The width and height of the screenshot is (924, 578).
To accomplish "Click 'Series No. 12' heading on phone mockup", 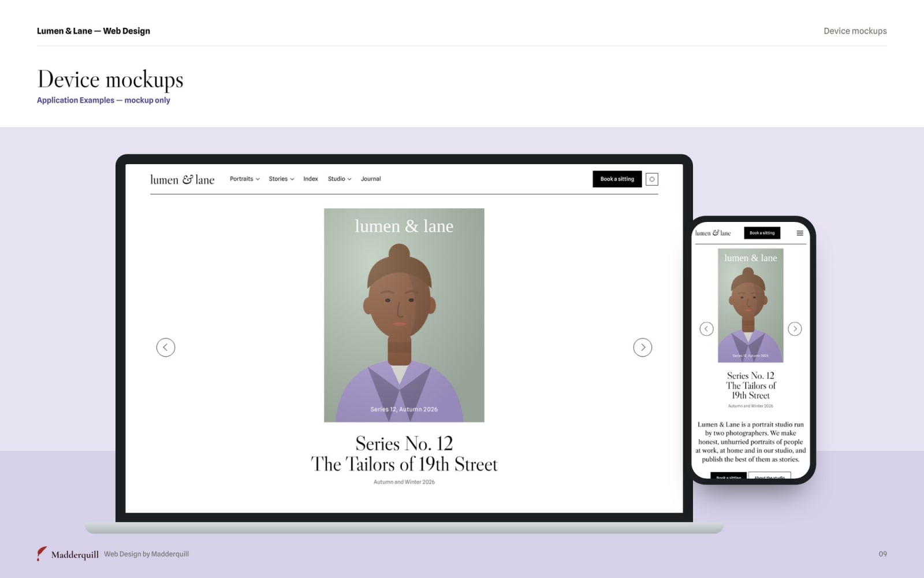I will 750,376.
